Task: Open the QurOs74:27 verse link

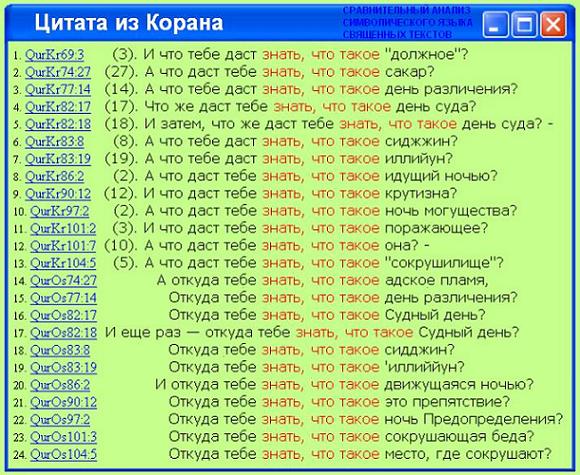Action: [x=63, y=281]
